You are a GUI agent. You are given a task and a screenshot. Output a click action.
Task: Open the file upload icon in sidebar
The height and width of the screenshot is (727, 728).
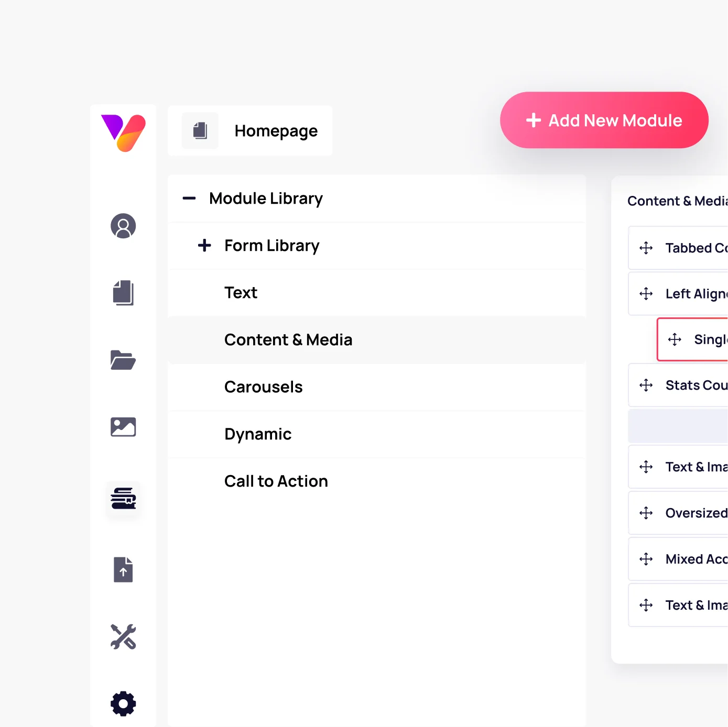[123, 569]
